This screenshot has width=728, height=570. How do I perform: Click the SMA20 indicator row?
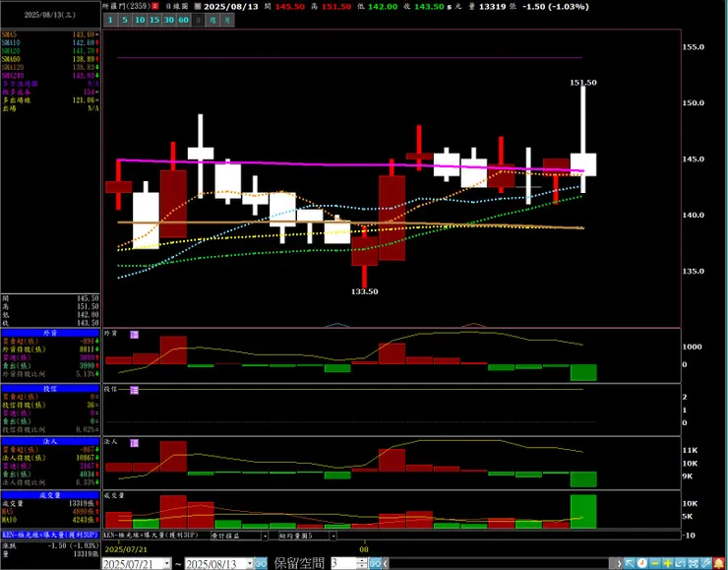(x=50, y=51)
